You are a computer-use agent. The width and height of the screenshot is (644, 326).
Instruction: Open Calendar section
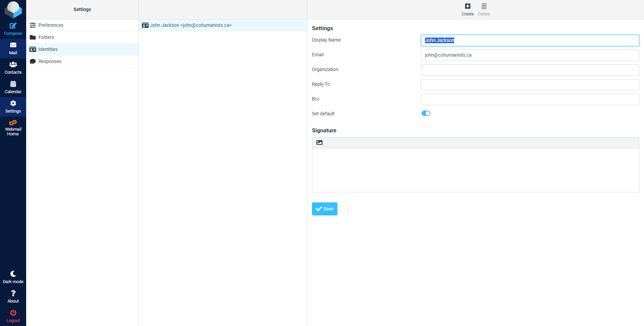click(13, 87)
